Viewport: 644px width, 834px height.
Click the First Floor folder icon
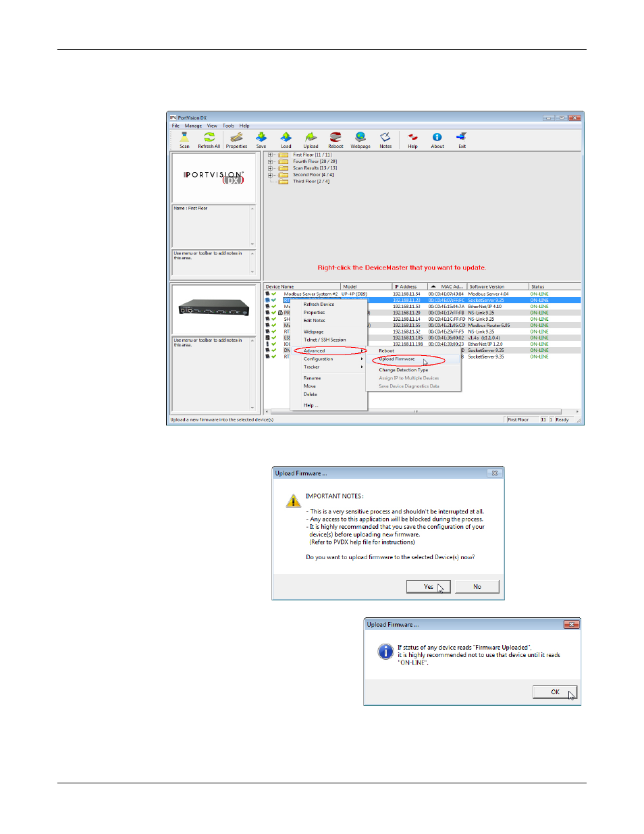coord(284,155)
